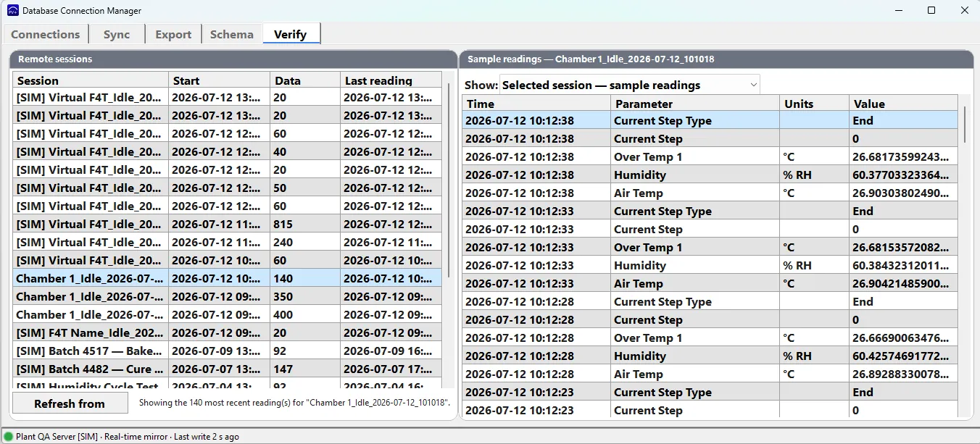This screenshot has height=444, width=980.
Task: Select the Chamber 1 session with 140 data
Action: 227,278
